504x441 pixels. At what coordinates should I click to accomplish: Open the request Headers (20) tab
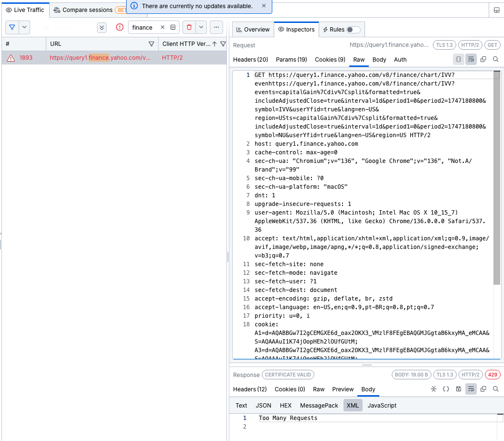[250, 60]
